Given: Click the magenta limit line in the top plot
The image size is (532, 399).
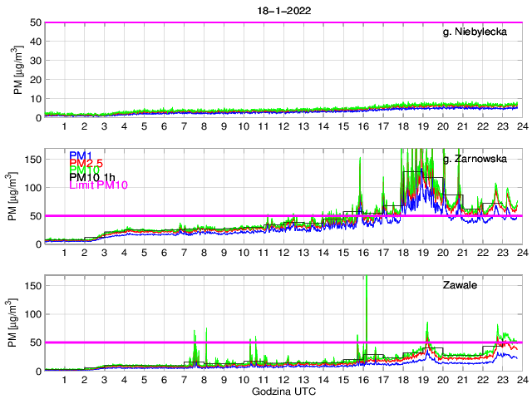Looking at the screenshot, I should pos(283,22).
